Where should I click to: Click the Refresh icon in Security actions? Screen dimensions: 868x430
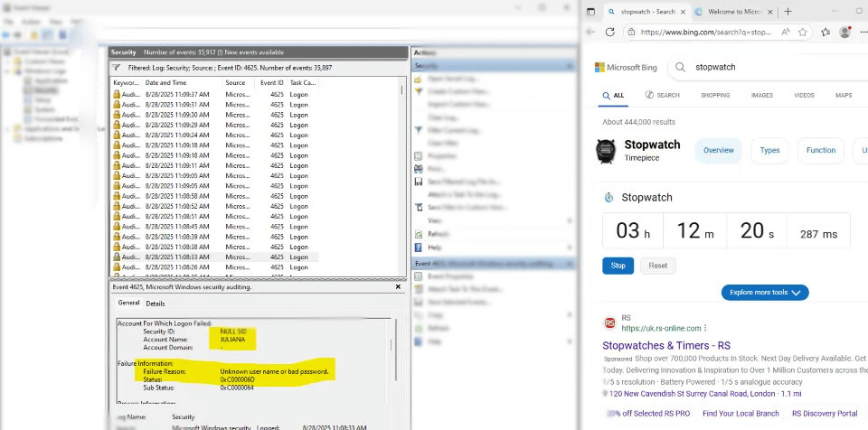click(419, 234)
